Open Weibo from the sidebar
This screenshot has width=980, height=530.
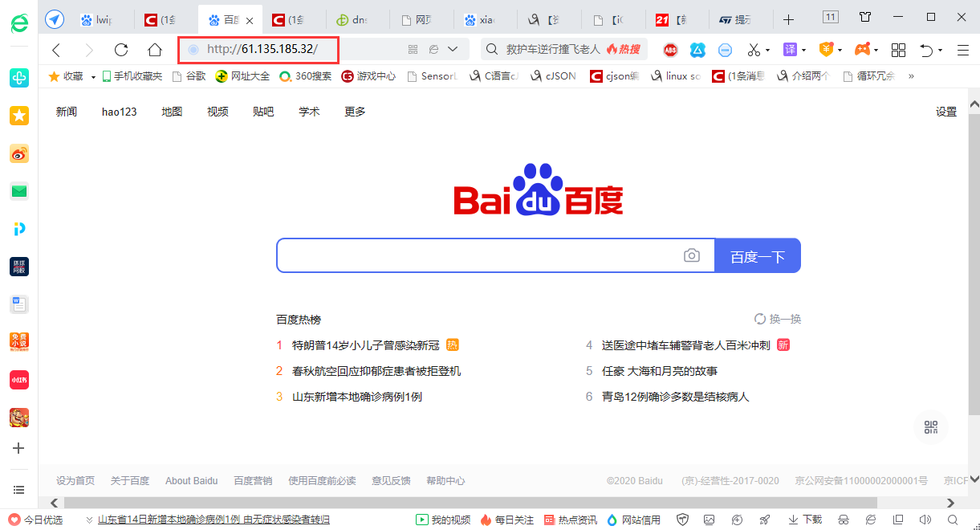19,154
